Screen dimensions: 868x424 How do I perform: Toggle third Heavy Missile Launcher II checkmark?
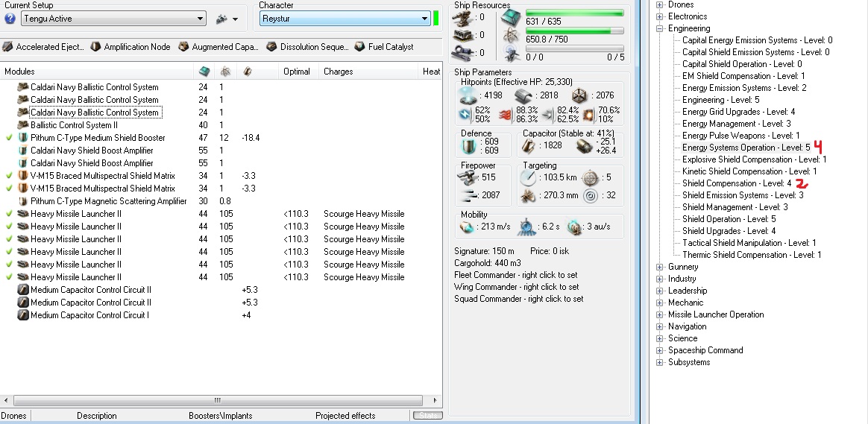[9, 239]
